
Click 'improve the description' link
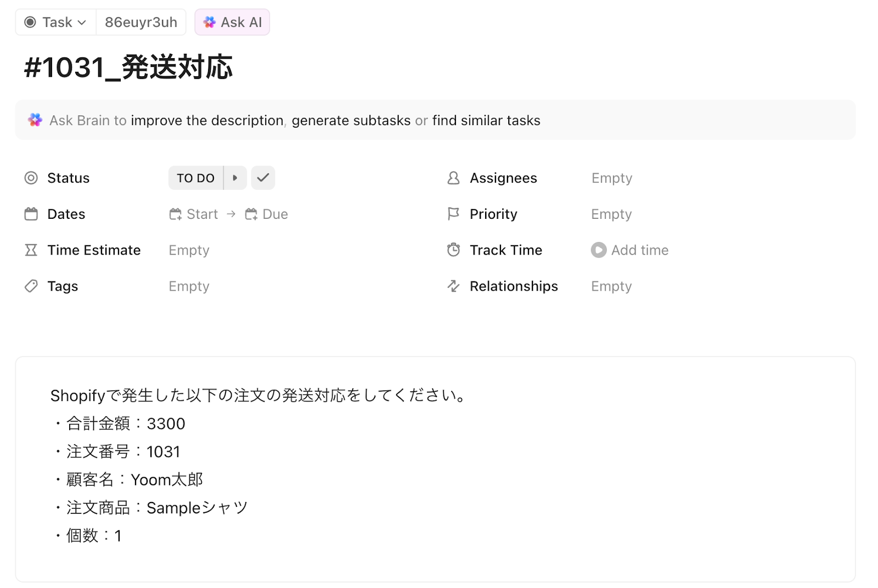coord(207,121)
